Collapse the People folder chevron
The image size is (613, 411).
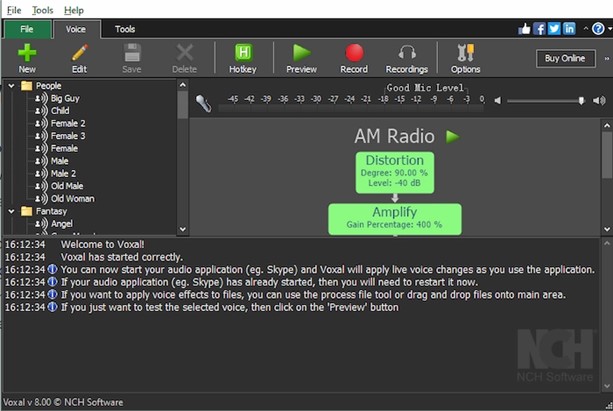pos(11,86)
